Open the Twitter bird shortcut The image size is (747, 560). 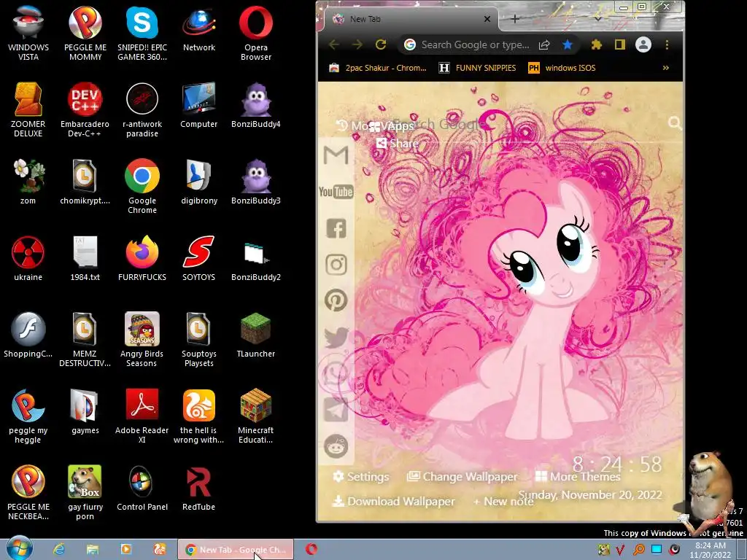[x=336, y=337]
